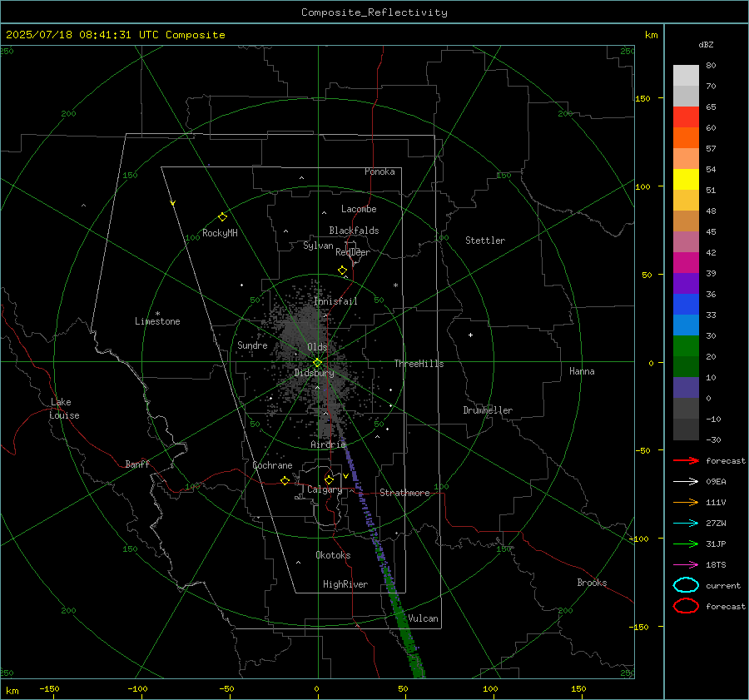Click the Hanna label on the map

582,371
